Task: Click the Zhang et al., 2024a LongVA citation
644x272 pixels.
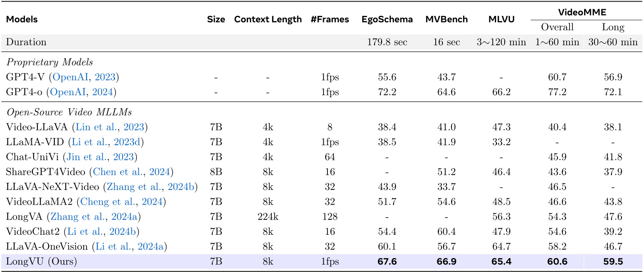Action: point(94,217)
